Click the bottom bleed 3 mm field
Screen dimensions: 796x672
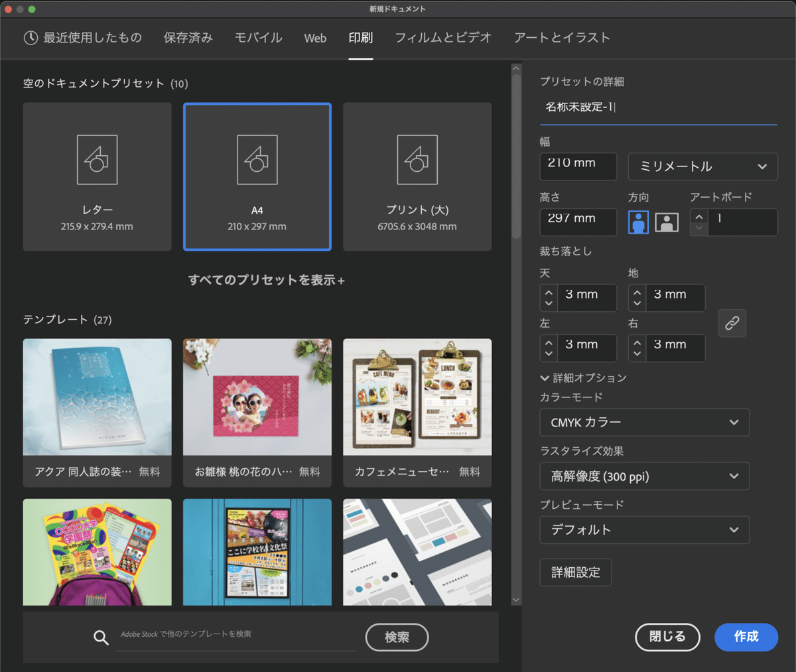tap(675, 298)
